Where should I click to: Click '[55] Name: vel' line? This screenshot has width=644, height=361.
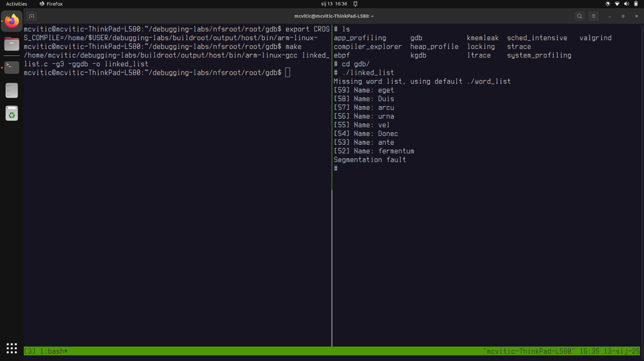point(362,125)
